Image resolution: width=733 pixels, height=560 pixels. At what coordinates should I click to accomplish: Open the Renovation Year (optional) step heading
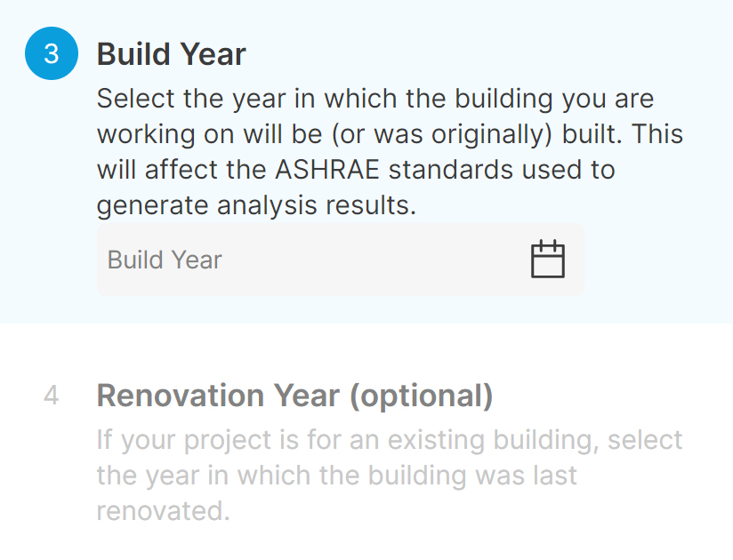[x=294, y=396]
